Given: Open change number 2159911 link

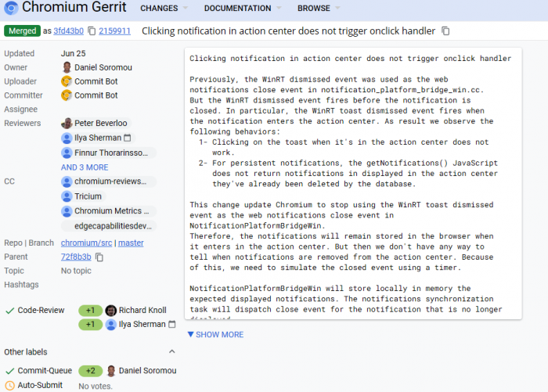Looking at the screenshot, I should (115, 31).
